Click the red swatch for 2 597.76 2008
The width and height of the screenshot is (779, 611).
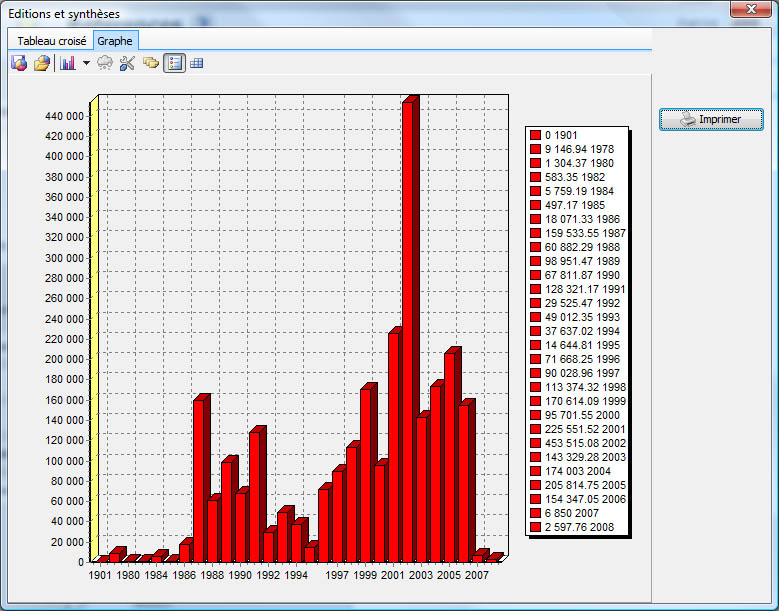[535, 527]
